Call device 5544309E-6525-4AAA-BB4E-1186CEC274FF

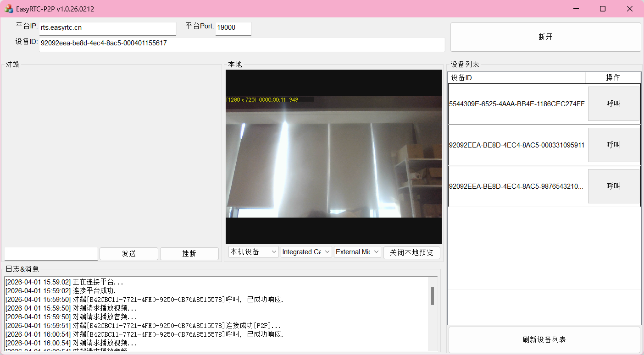click(613, 104)
